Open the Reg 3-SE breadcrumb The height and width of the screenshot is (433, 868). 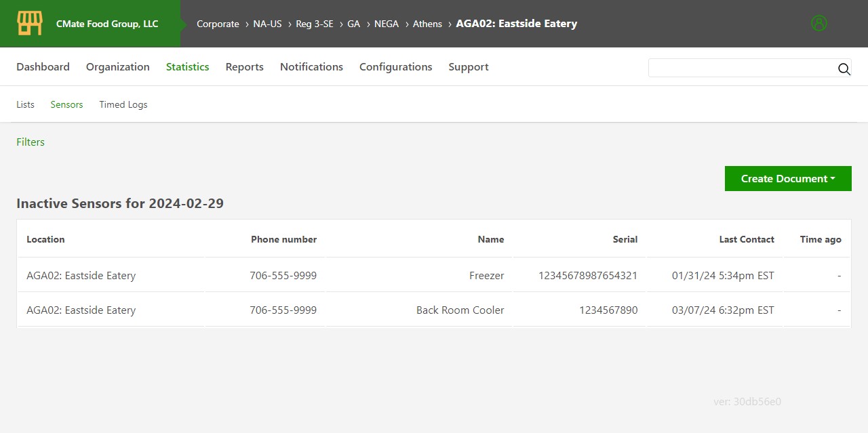pos(314,24)
